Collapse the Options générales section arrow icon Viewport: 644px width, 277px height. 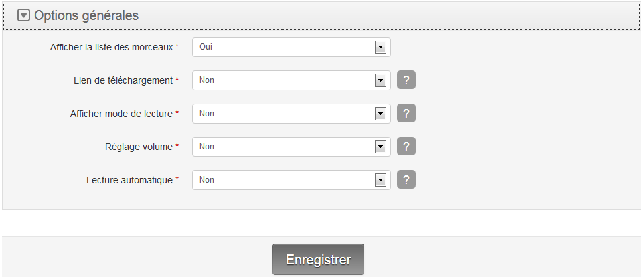[x=24, y=15]
